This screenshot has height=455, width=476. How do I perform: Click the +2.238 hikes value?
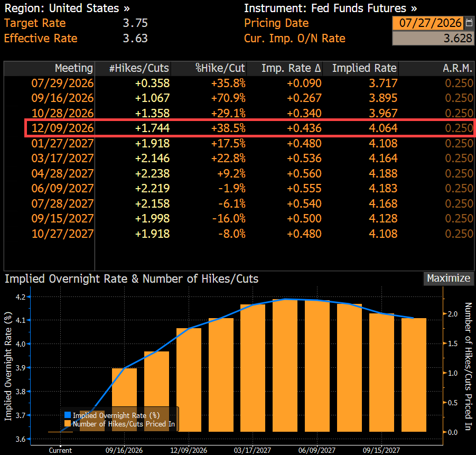pos(152,173)
